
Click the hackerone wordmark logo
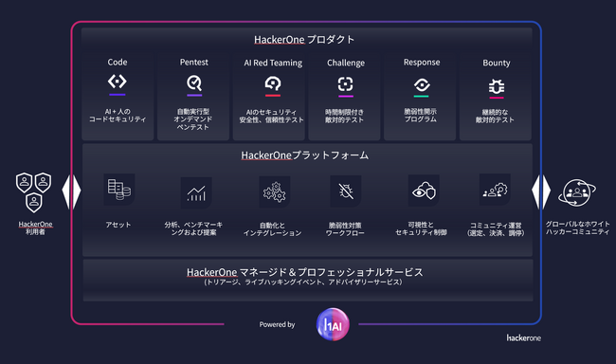tap(524, 337)
